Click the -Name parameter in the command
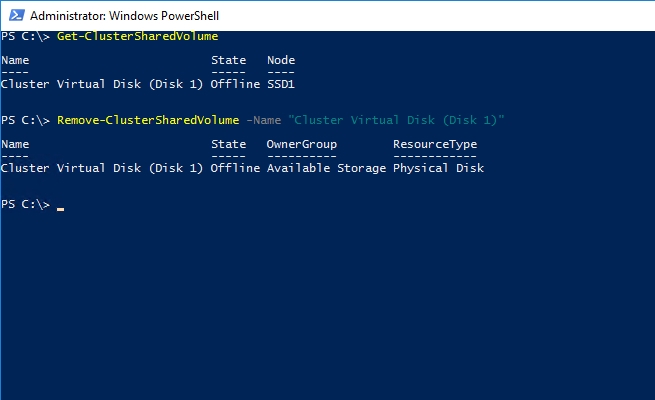The image size is (655, 400). click(263, 120)
